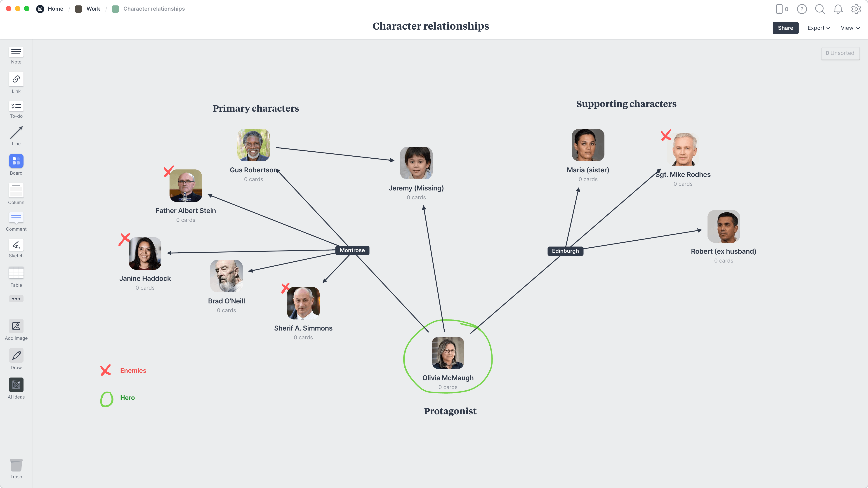Expand the 0 Unsorted filter dropdown
This screenshot has height=488, width=868.
839,53
